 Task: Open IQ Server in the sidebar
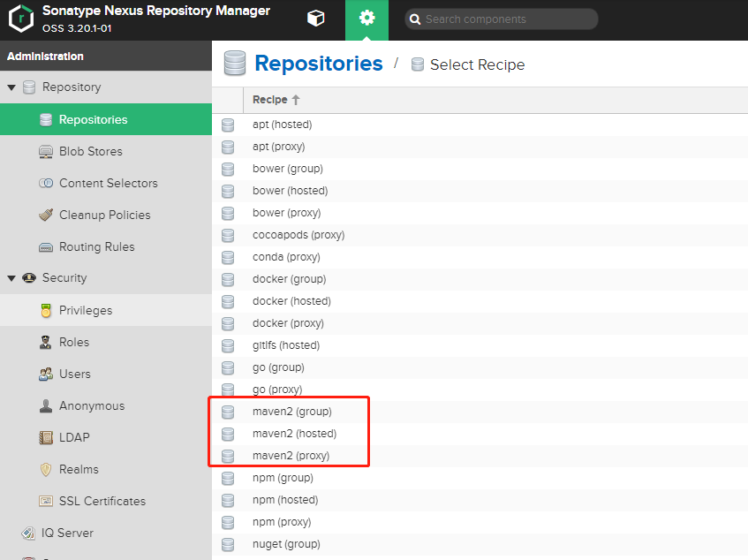106,533
